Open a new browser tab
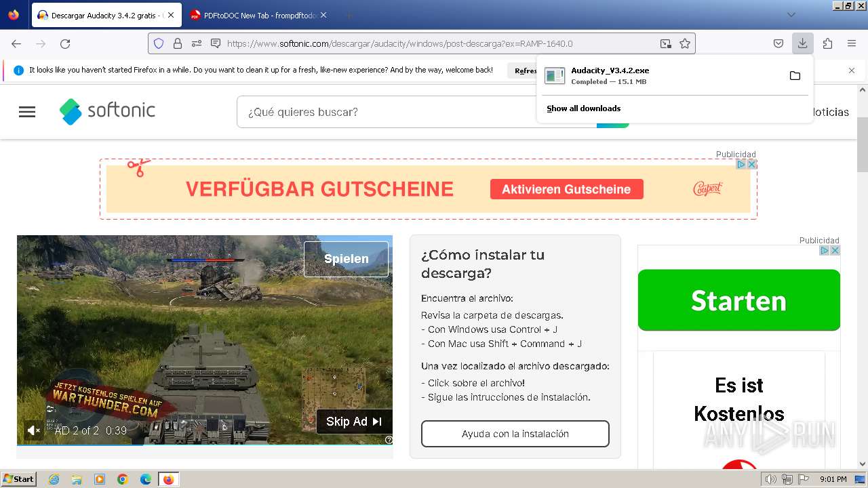Viewport: 868px width, 488px height. coord(349,15)
